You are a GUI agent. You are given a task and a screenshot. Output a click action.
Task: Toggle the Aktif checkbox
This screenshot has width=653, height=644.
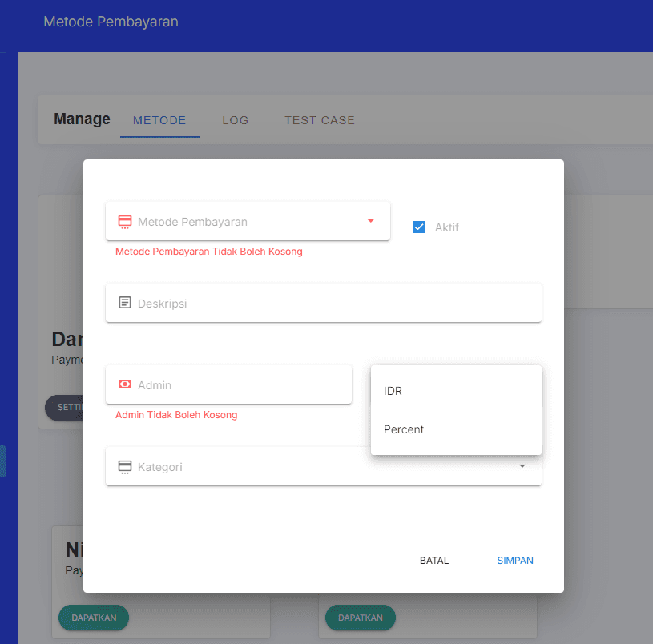point(418,227)
